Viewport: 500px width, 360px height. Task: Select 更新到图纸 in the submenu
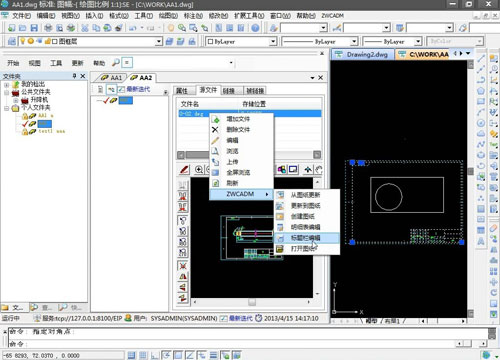point(307,206)
